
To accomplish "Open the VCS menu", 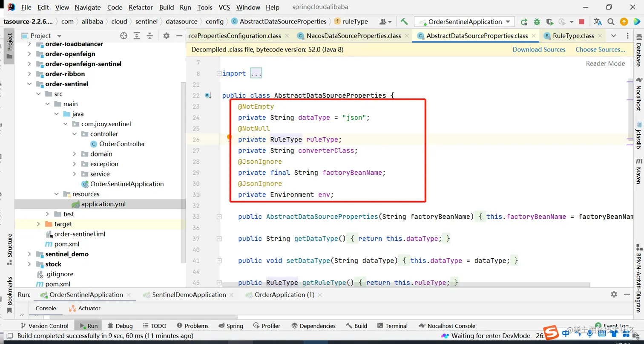I will (224, 7).
